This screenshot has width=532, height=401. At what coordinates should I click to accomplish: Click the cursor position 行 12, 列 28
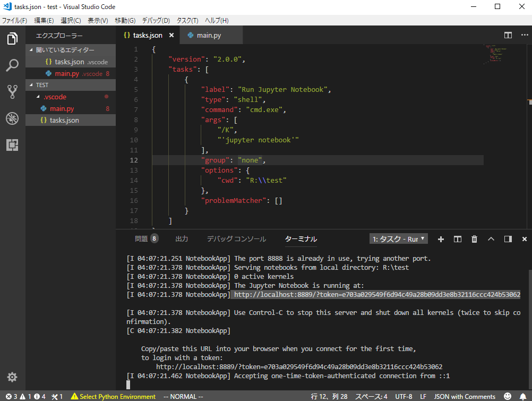[x=329, y=396]
